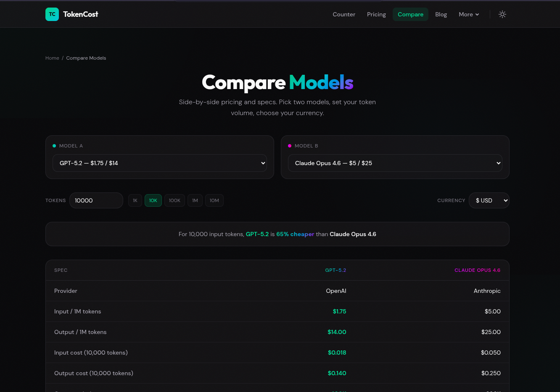Select the 10M token preset

pos(214,200)
